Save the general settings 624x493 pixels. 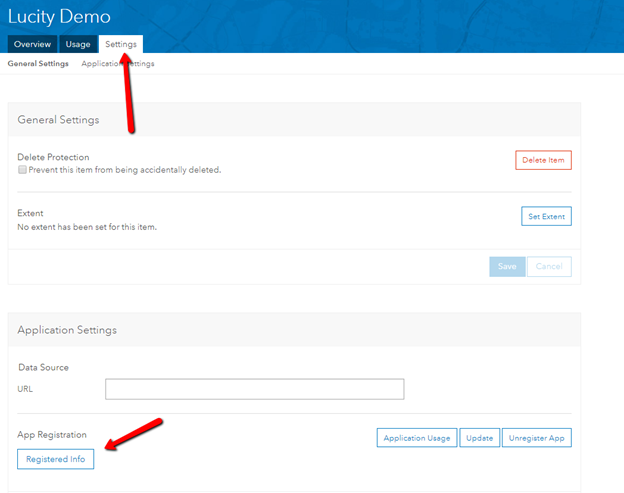507,266
